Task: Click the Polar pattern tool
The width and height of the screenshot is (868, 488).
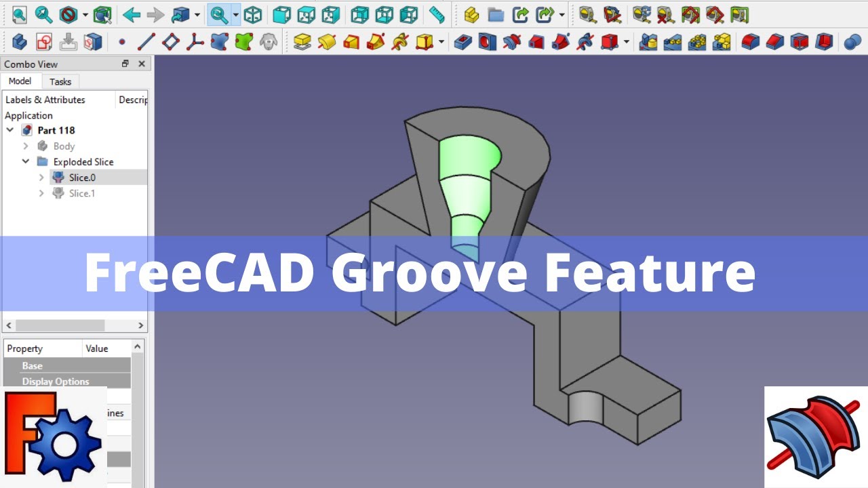Action: [x=698, y=42]
